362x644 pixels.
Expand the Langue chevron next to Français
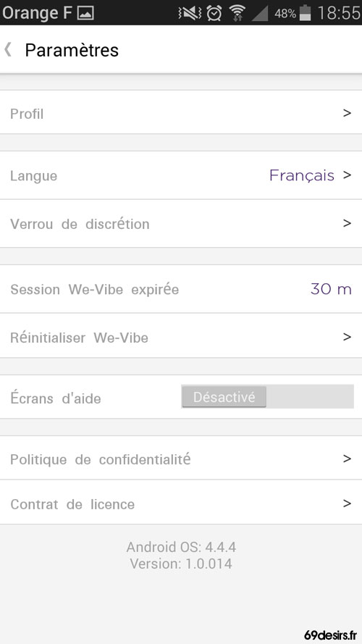click(348, 175)
